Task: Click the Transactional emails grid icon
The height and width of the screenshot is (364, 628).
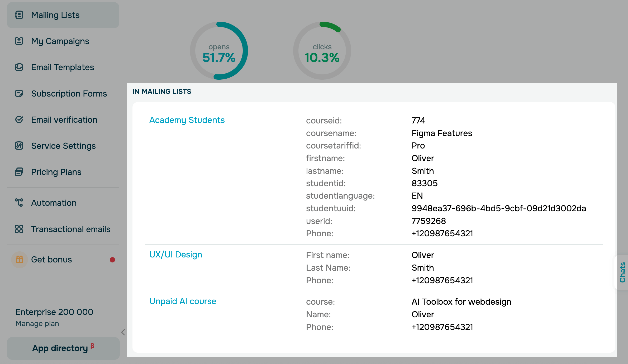Action: 19,229
